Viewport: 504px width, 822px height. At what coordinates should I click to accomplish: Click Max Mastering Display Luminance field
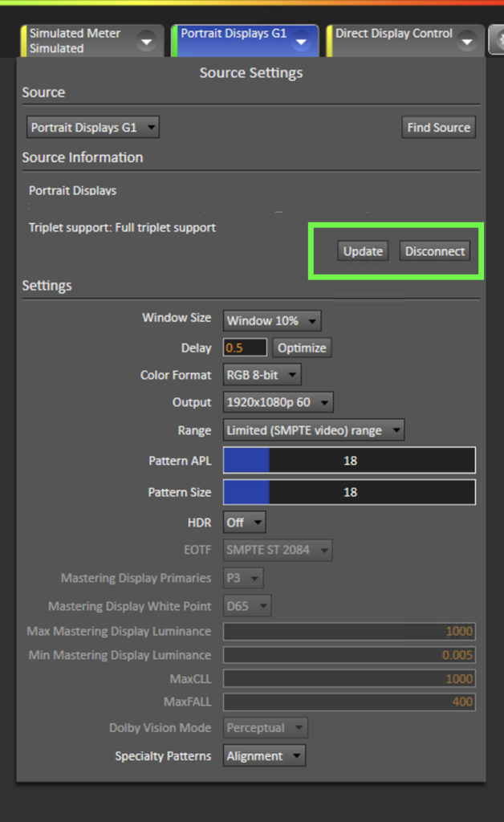point(349,631)
